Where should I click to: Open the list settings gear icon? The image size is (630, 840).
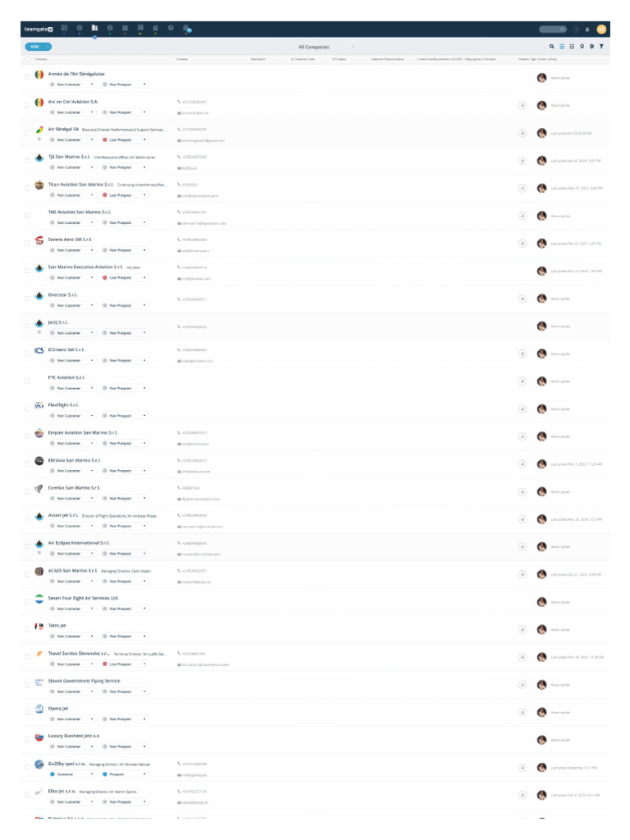591,47
